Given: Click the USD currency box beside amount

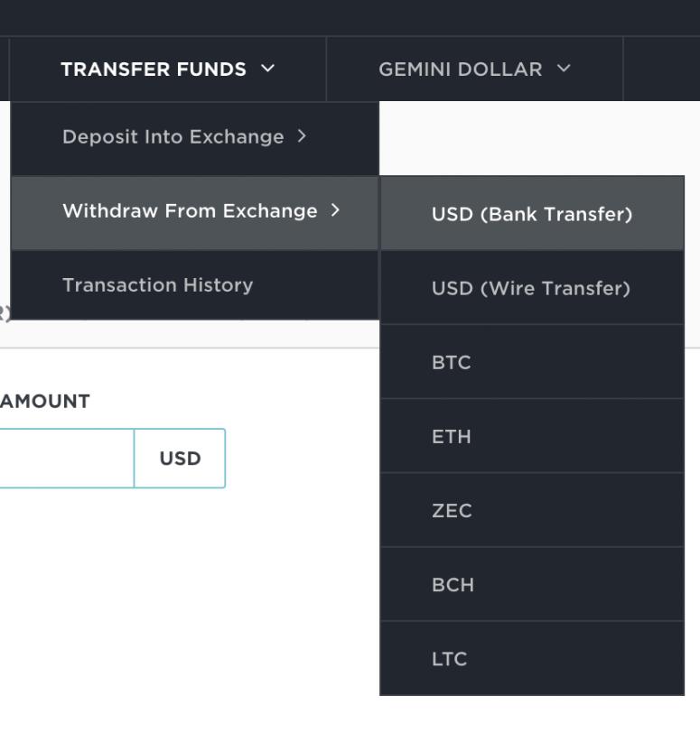Looking at the screenshot, I should pyautogui.click(x=180, y=459).
